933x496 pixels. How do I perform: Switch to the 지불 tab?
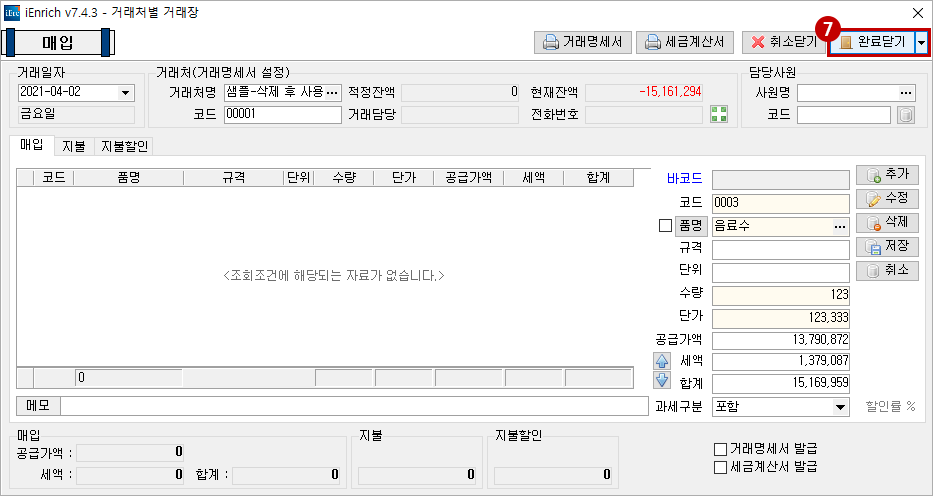(x=74, y=146)
